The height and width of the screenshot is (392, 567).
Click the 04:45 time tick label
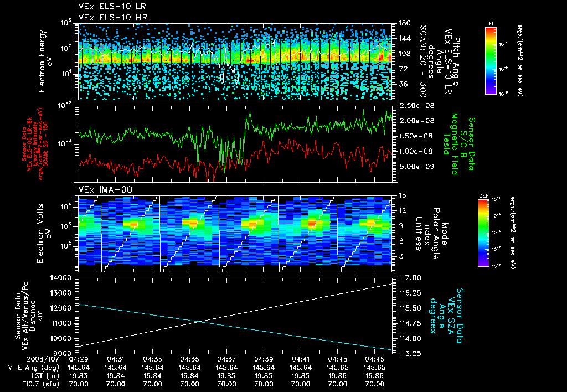click(x=374, y=360)
